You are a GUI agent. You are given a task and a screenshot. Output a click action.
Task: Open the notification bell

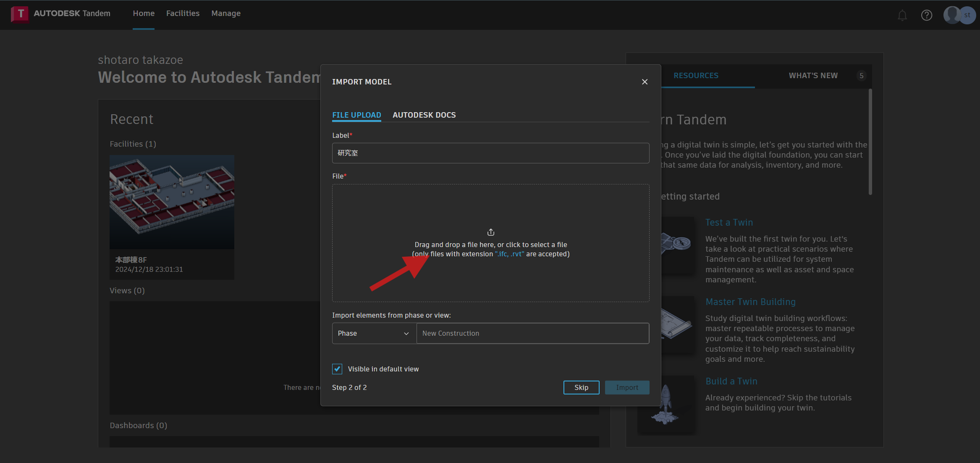(x=902, y=15)
